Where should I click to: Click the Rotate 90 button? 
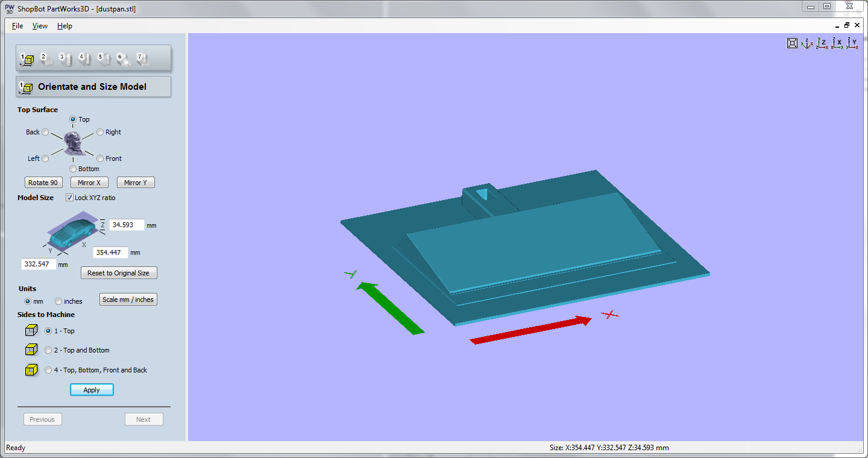click(x=43, y=183)
